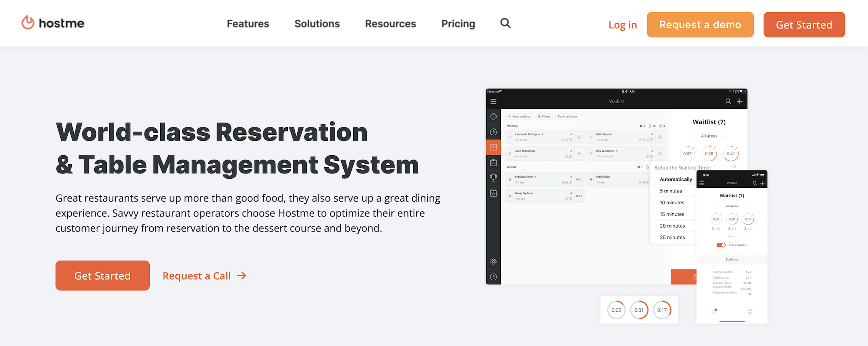Edit the tablet 0:05 timer via pencil icon
Image resolution: width=868 pixels, height=346 pixels.
(x=693, y=148)
